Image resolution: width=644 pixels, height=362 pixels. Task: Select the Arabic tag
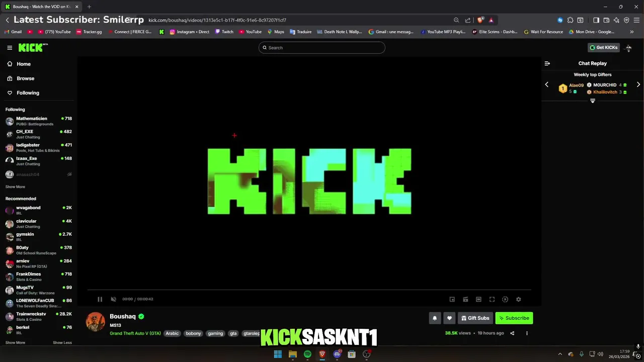[172, 333]
